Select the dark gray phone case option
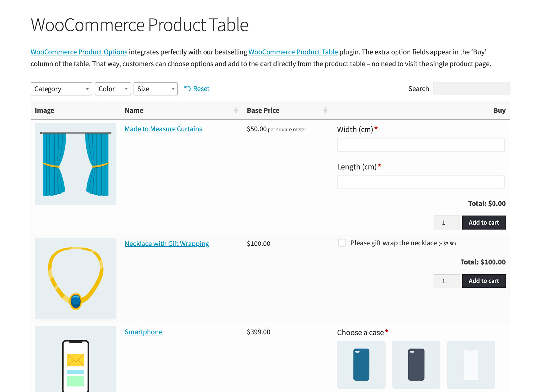This screenshot has height=392, width=541. click(x=416, y=365)
